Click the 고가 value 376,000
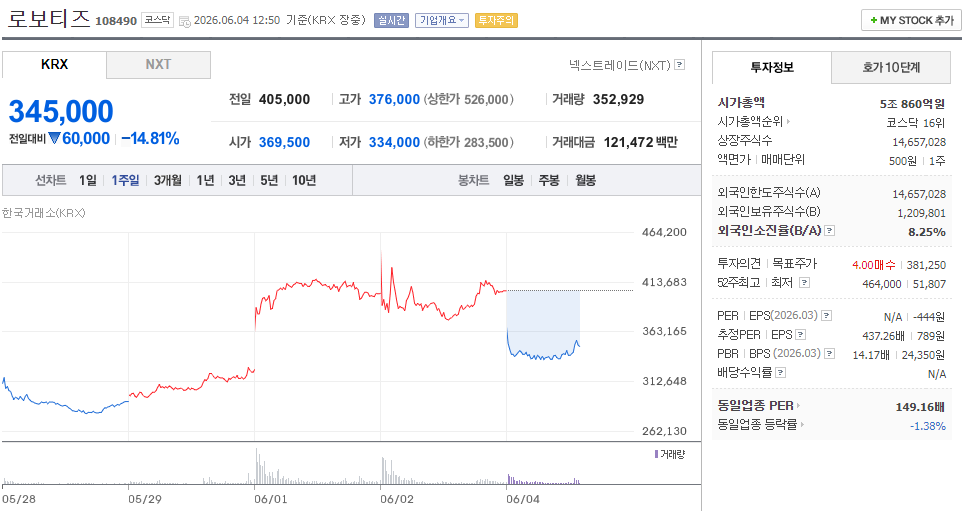The height and width of the screenshot is (511, 972). click(x=394, y=100)
